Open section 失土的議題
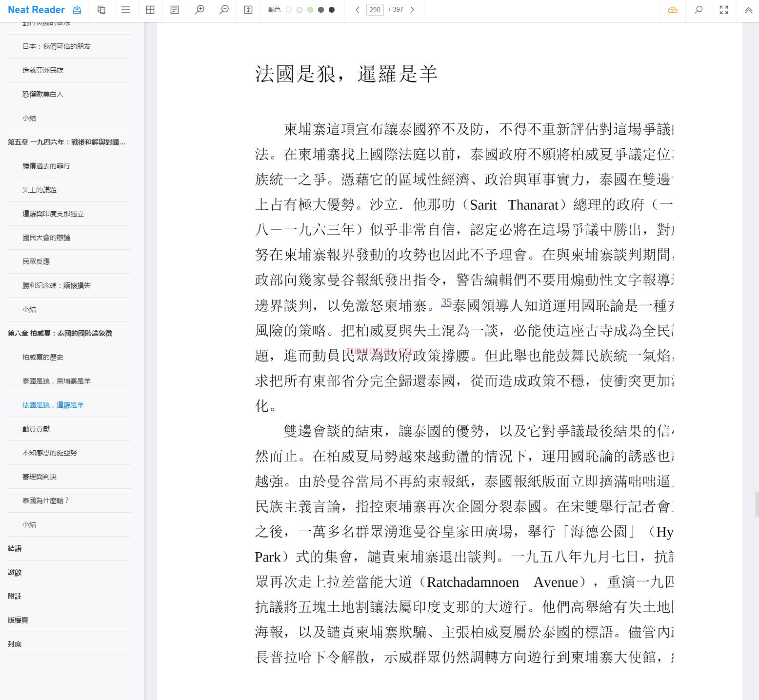 (x=40, y=190)
